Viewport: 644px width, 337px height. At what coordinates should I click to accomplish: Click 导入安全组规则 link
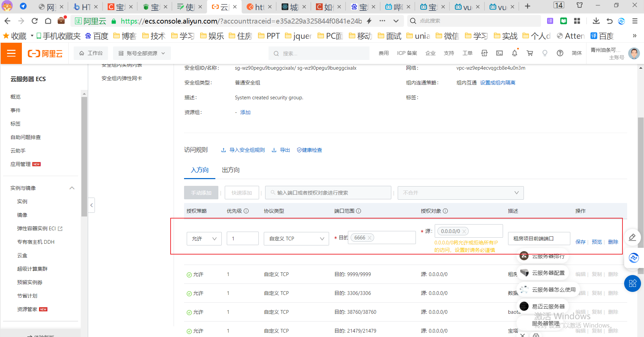(243, 150)
